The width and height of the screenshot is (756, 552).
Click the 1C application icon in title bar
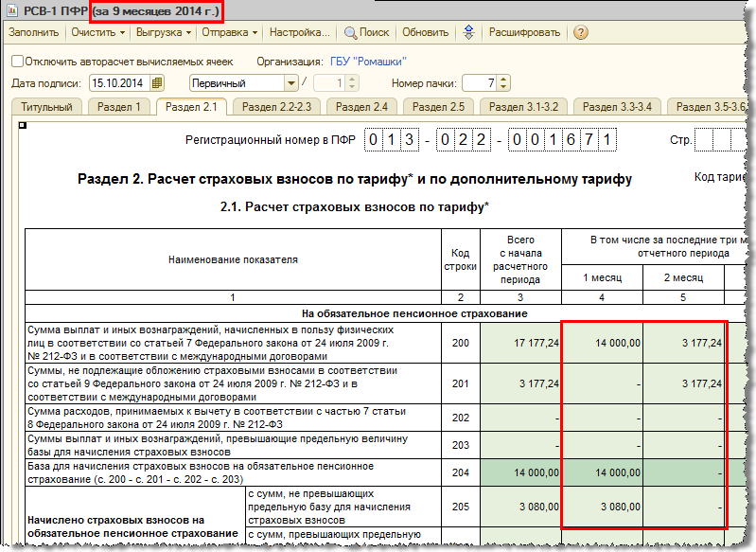click(11, 11)
